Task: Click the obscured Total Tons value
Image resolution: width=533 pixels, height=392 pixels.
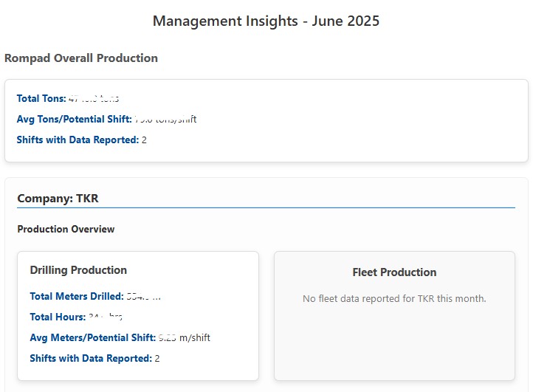Action: (94, 98)
